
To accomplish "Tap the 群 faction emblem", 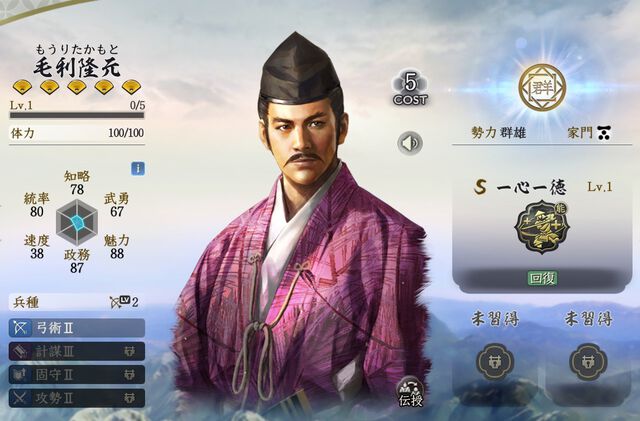I will 542,88.
